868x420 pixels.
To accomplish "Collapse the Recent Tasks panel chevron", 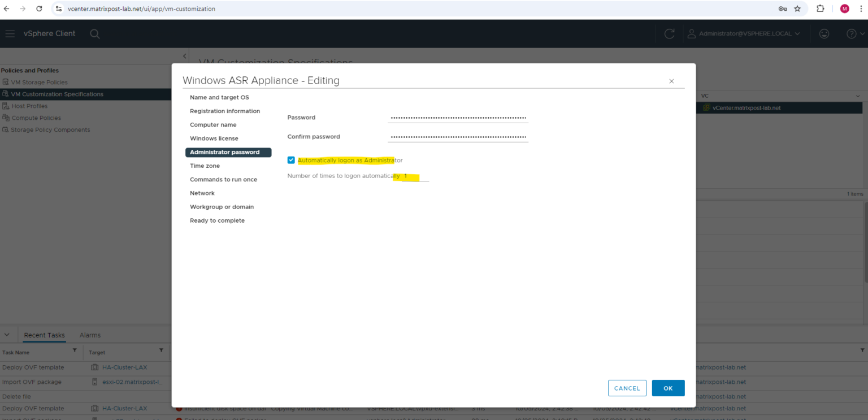I will pyautogui.click(x=7, y=335).
